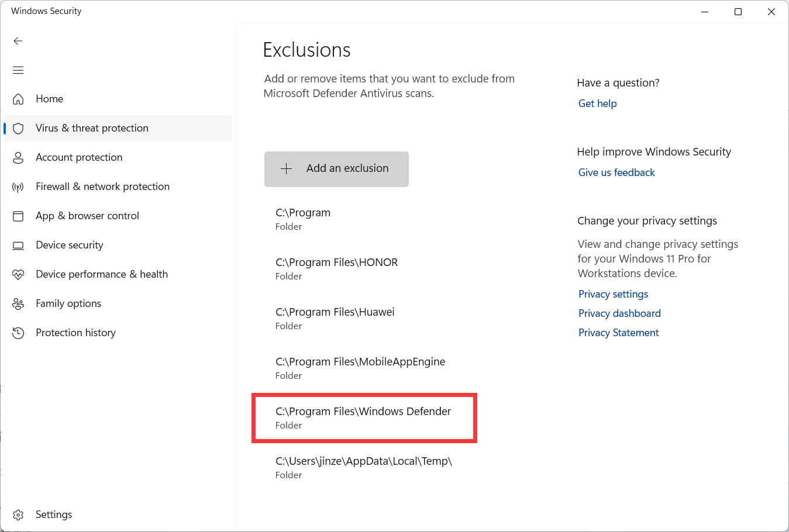789x532 pixels.
Task: Click the App & browser control icon
Action: tap(18, 216)
